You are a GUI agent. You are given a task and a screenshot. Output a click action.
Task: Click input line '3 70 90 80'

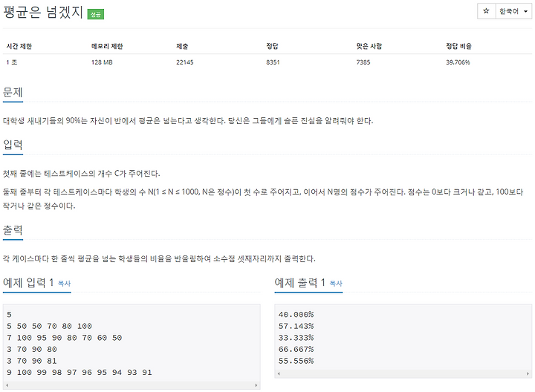tap(32, 350)
